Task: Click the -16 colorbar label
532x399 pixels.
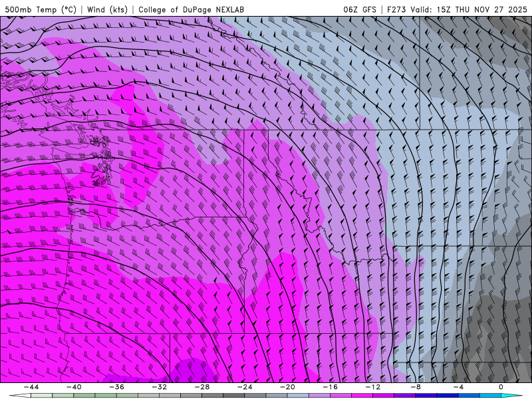Action: pyautogui.click(x=330, y=387)
